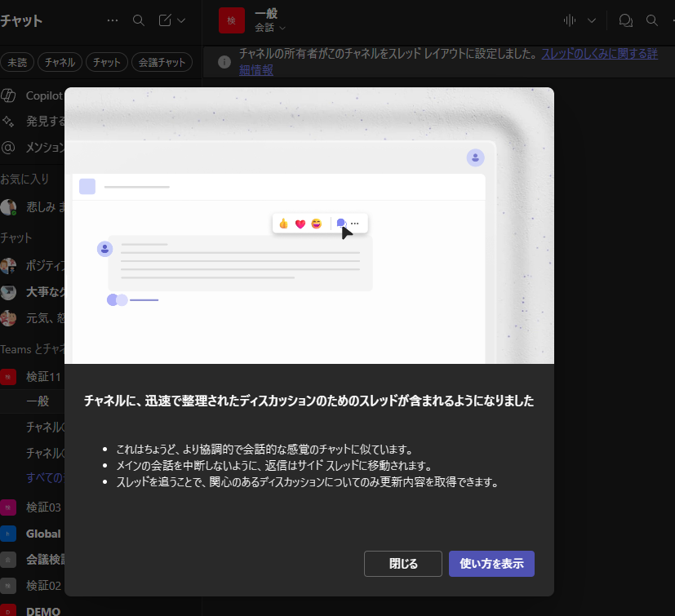Viewport: 675px width, 616px height.
Task: Open the threads chat bubbles icon in header
Action: (x=625, y=20)
